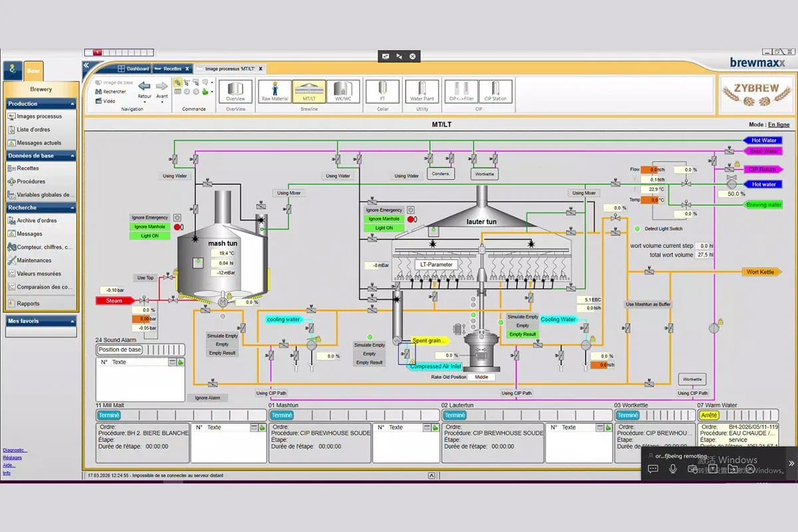The image size is (798, 532).
Task: Click the CIP Return magenta arrow
Action: tap(763, 169)
